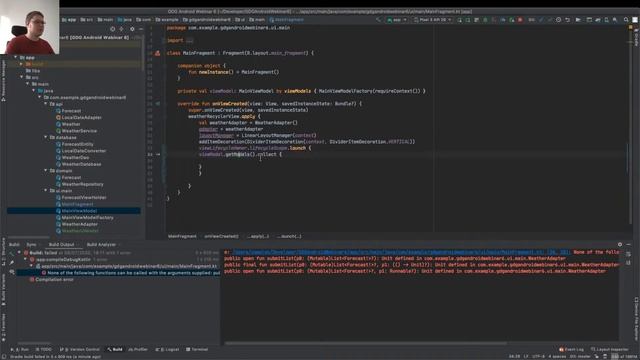Open the Gradle side tab
The image size is (640, 360).
636,37
